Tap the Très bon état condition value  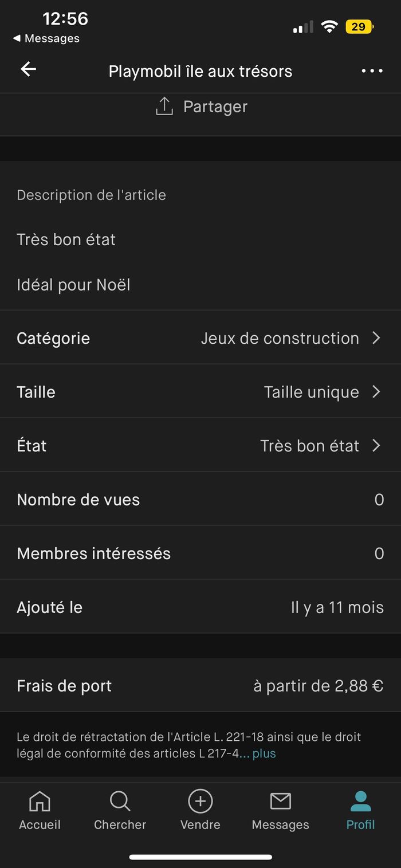tap(310, 446)
